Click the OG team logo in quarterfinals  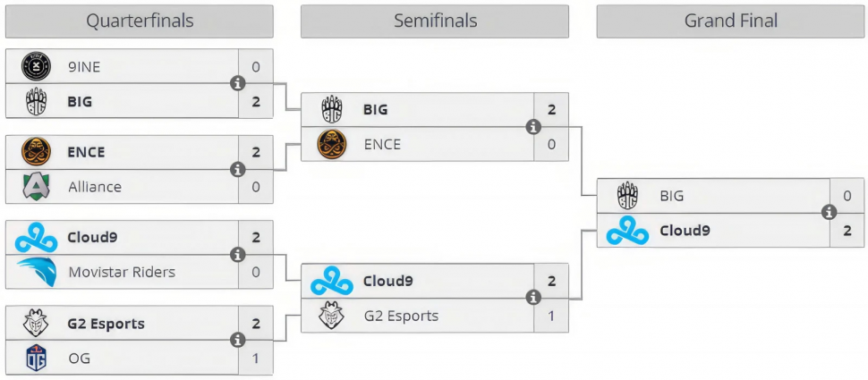click(37, 358)
